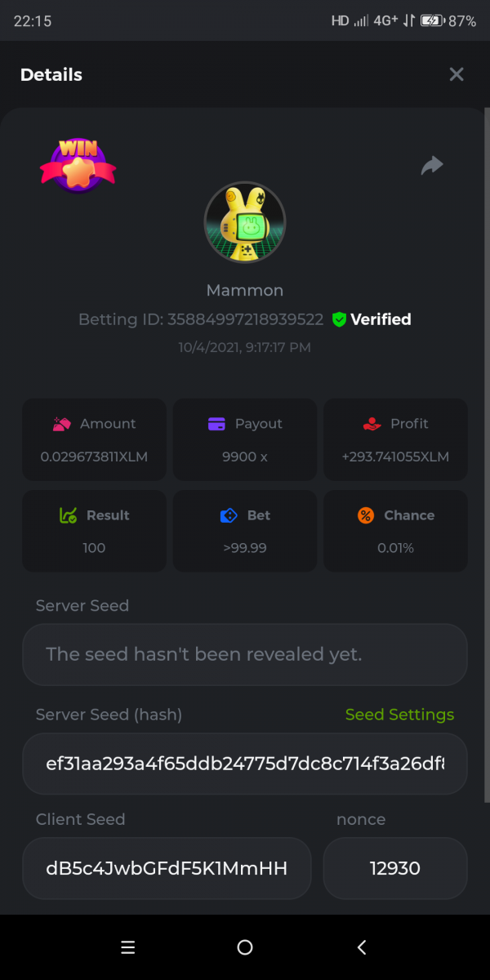Close the Details panel
Viewport: 490px width, 980px height.
coord(457,74)
